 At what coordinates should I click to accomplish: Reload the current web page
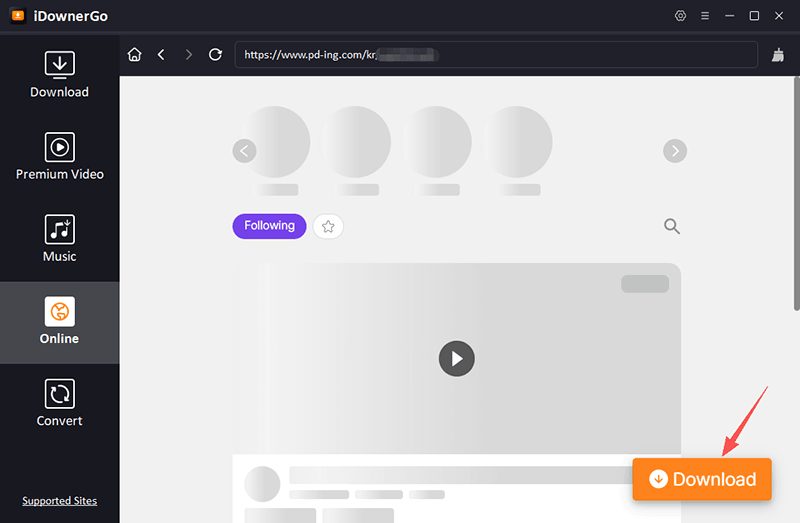coord(215,55)
